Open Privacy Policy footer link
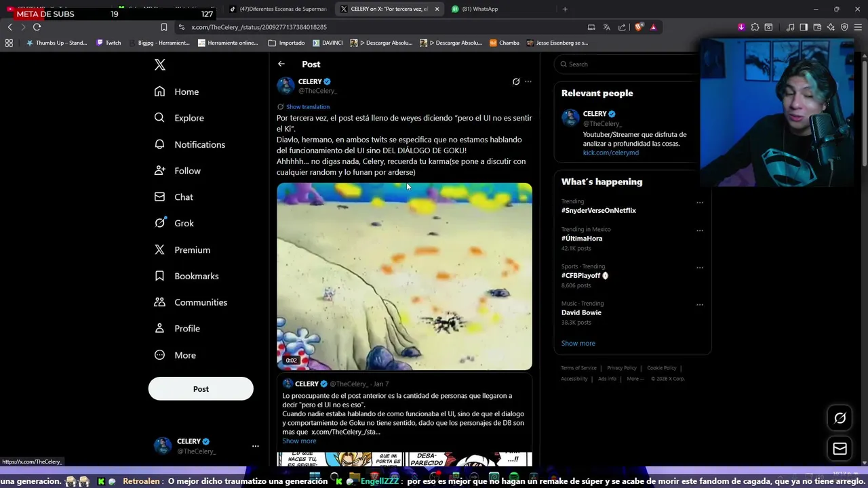Viewport: 868px width, 488px height. click(x=622, y=368)
